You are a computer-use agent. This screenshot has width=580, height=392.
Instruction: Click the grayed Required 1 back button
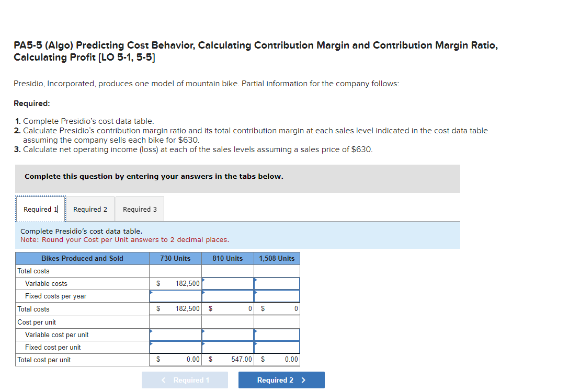(x=185, y=380)
